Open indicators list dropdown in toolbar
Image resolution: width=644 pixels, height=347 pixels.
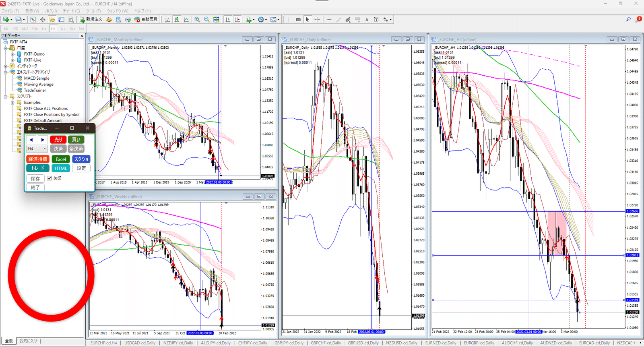(x=250, y=19)
